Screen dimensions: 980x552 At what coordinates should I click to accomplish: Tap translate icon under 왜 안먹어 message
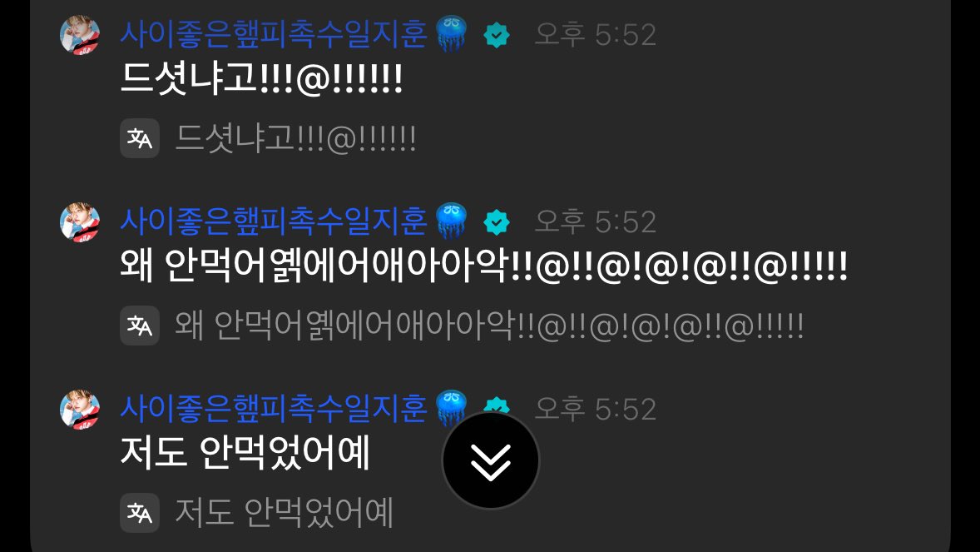(x=140, y=326)
